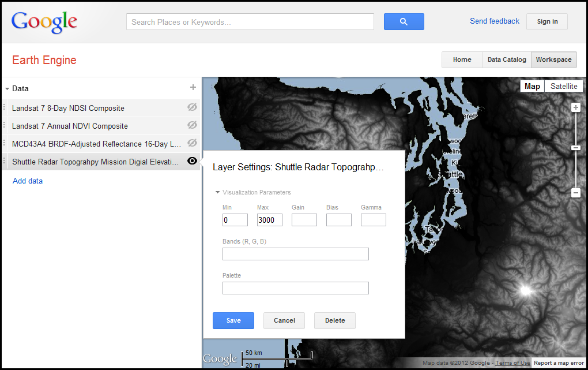The image size is (588, 370).
Task: Click the Add data link
Action: point(28,181)
